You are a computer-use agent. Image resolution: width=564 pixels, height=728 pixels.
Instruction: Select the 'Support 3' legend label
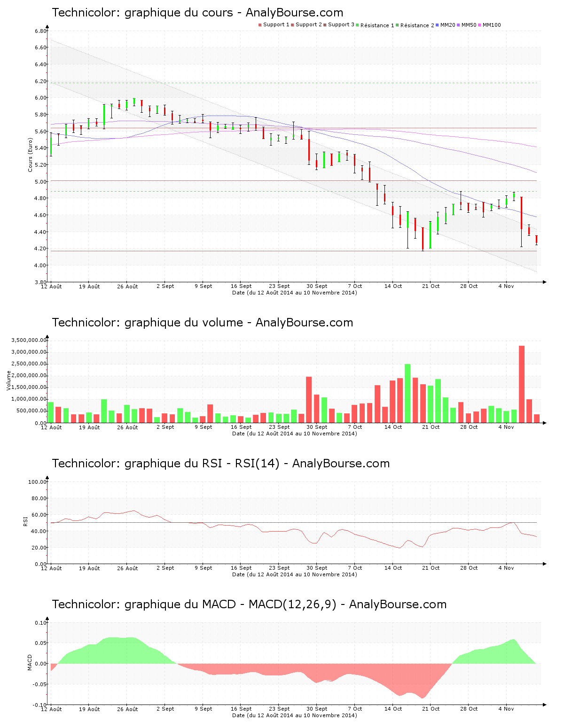(341, 24)
